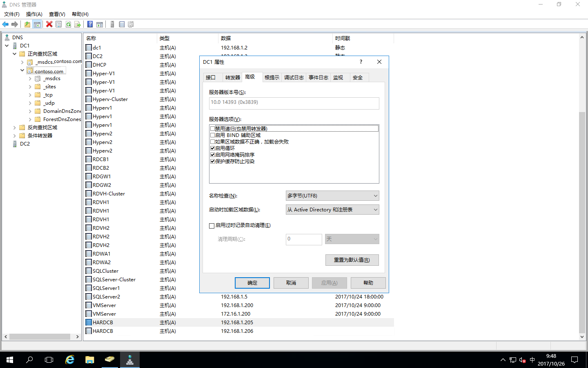
Task: Uncheck secure cache against pollution (保护缓存防止污染)
Action: tap(212, 162)
